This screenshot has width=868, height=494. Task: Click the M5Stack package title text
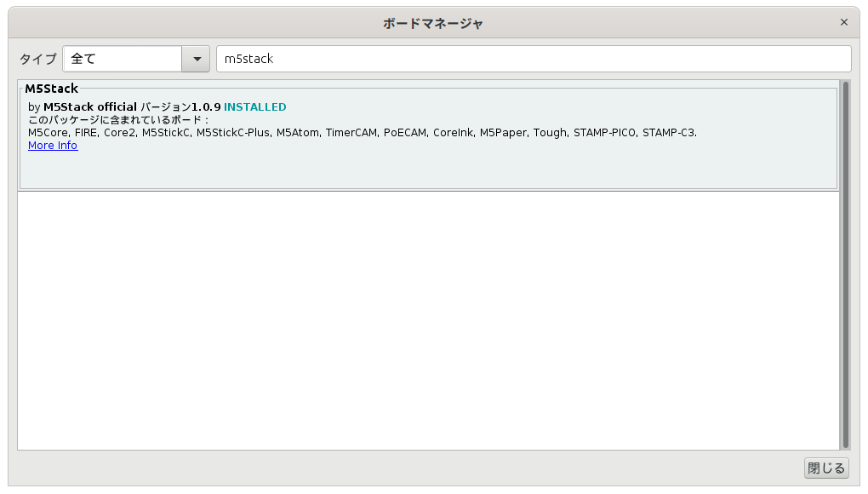50,88
